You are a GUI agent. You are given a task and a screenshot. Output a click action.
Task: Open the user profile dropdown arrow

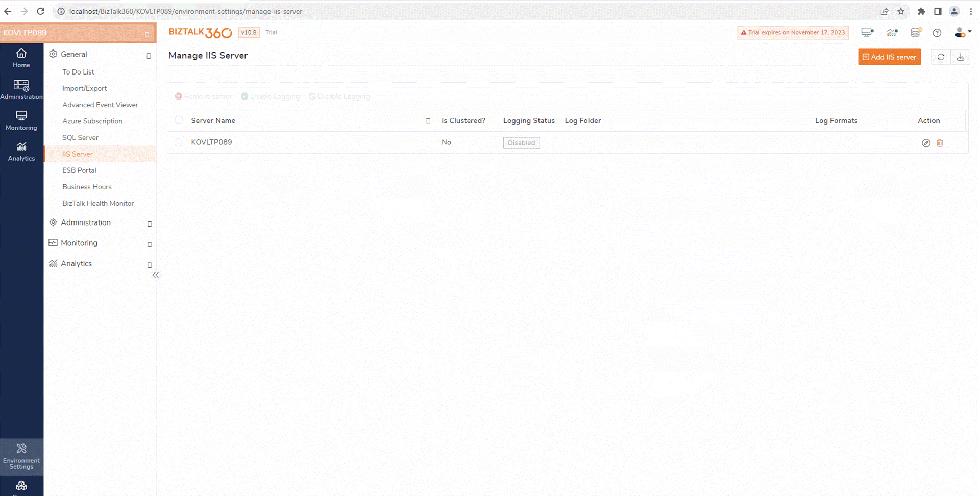pyautogui.click(x=969, y=32)
